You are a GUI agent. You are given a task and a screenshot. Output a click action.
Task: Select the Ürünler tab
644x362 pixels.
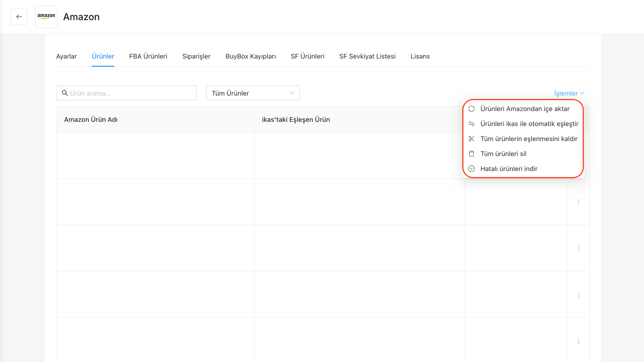pos(103,56)
